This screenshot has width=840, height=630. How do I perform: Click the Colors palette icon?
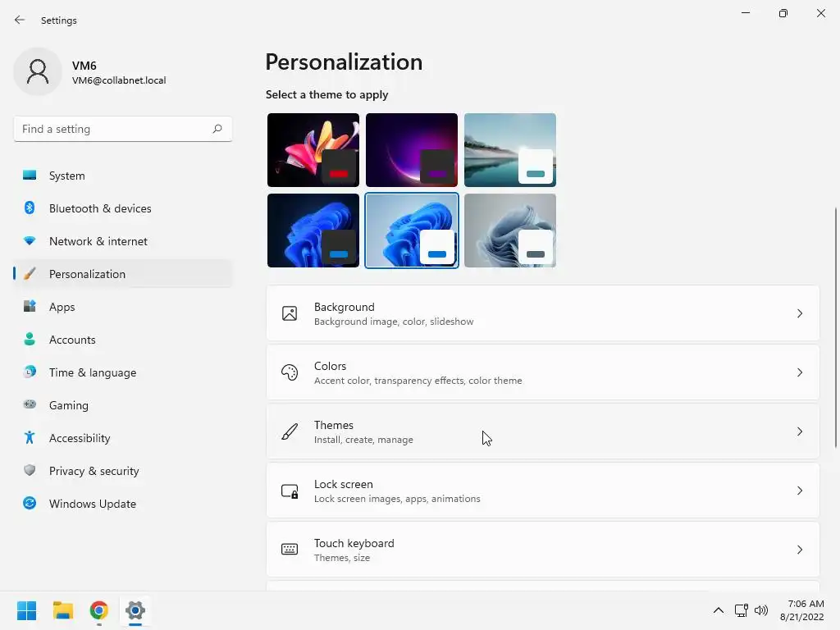(290, 372)
